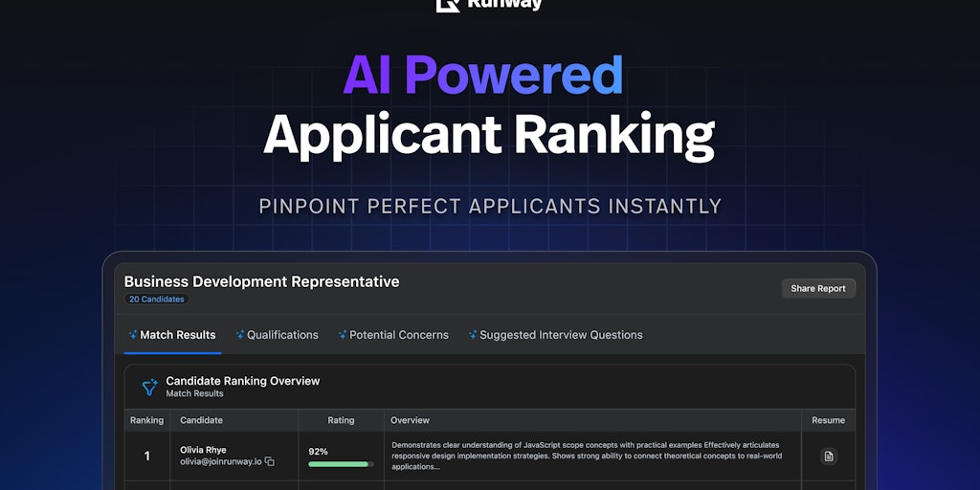Click sparkle icon beside Qualifications
The height and width of the screenshot is (490, 980).
click(x=240, y=334)
